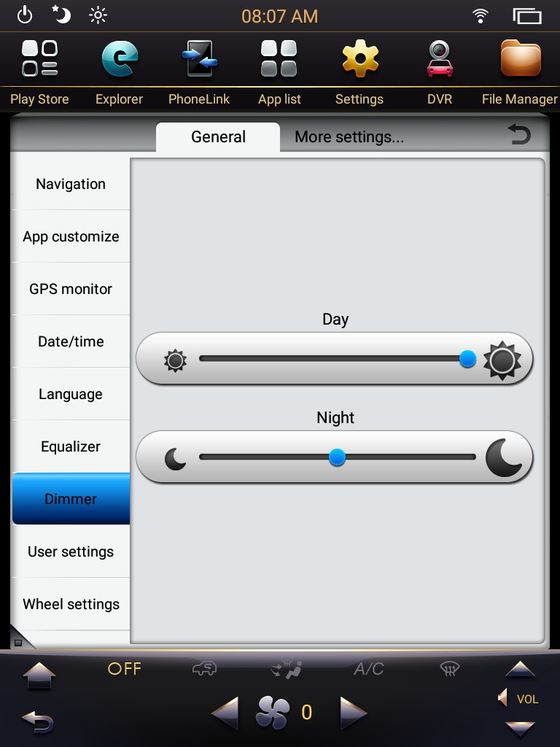The width and height of the screenshot is (560, 747).
Task: Decrease fan speed with left arrow
Action: pyautogui.click(x=225, y=713)
